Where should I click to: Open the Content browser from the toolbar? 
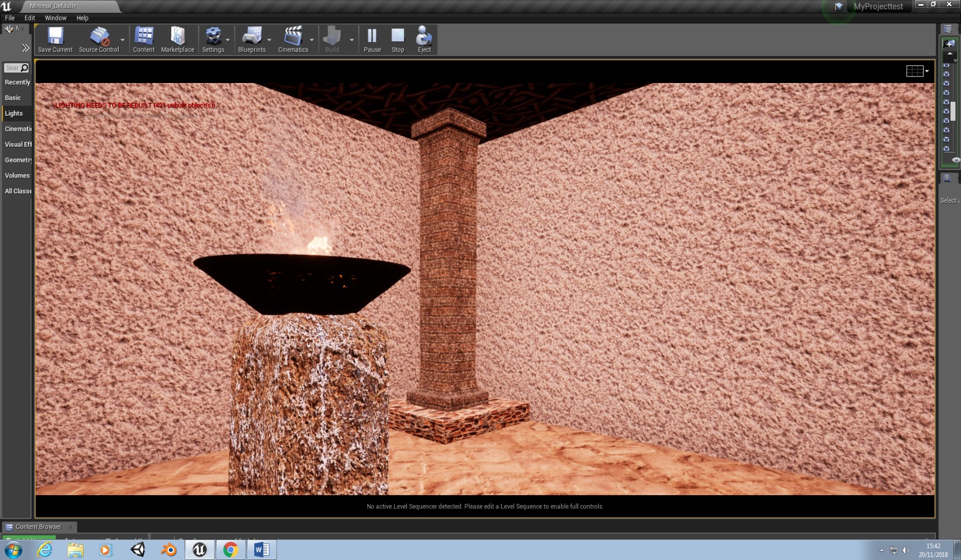pyautogui.click(x=143, y=37)
